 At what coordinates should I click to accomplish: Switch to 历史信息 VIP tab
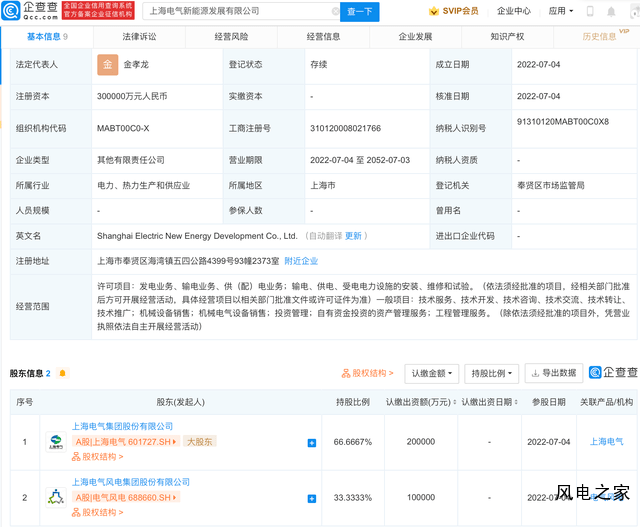tap(599, 37)
